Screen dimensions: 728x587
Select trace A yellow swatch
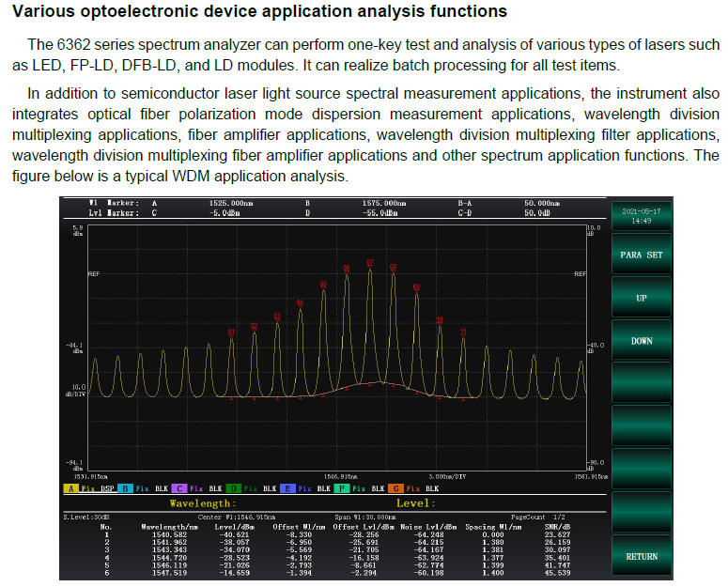(x=70, y=488)
